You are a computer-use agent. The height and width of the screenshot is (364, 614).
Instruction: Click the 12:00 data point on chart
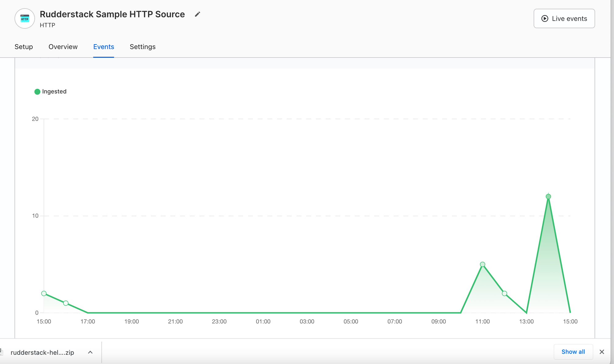[x=504, y=293]
